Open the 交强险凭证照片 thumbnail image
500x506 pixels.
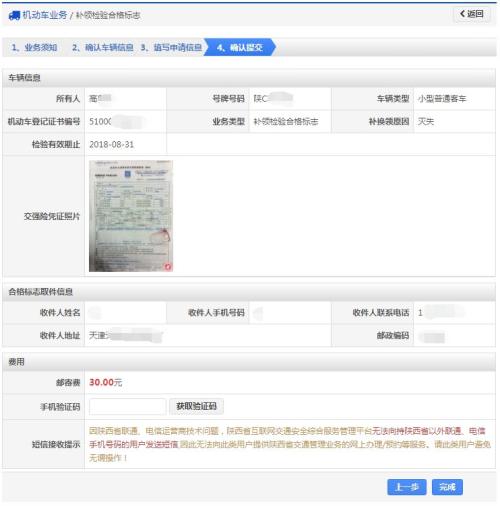point(131,216)
